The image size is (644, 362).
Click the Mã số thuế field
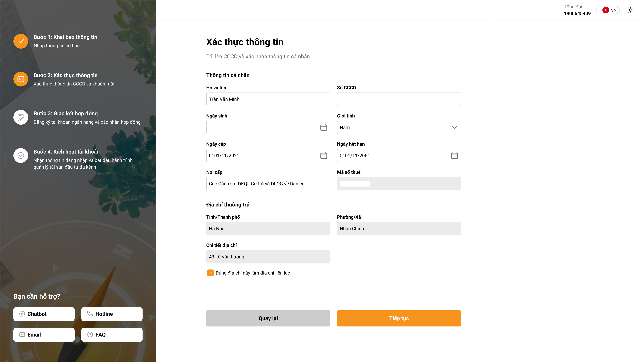coord(399,184)
